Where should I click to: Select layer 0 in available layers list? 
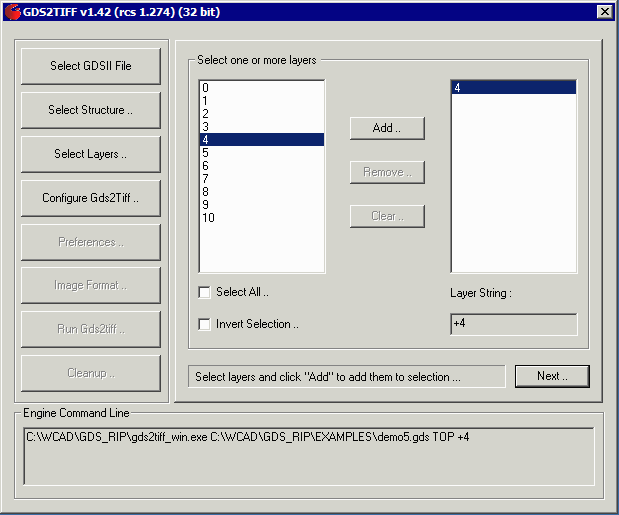tap(262, 88)
